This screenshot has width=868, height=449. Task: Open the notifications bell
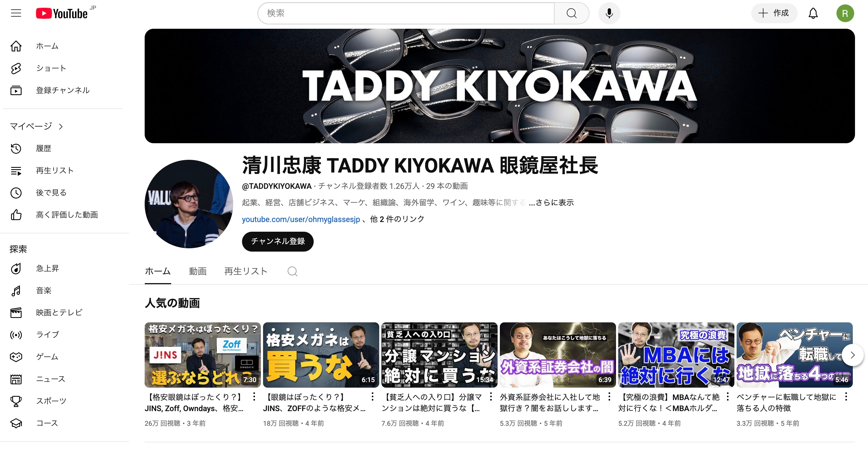pyautogui.click(x=813, y=13)
